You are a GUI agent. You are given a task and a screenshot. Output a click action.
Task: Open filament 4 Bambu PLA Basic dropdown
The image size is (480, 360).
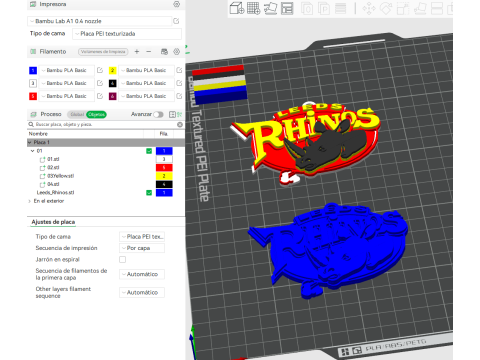[x=146, y=83]
